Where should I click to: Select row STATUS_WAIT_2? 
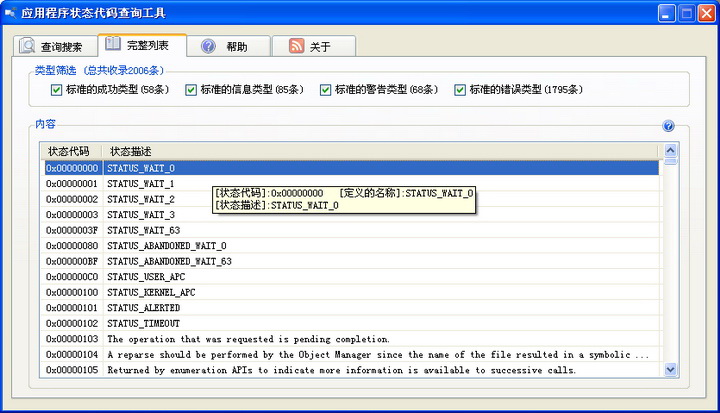pos(351,199)
